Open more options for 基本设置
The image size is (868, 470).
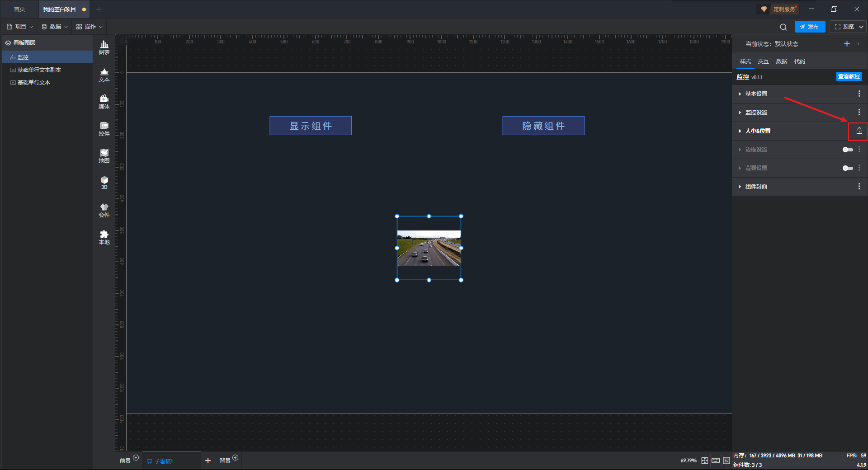[859, 94]
